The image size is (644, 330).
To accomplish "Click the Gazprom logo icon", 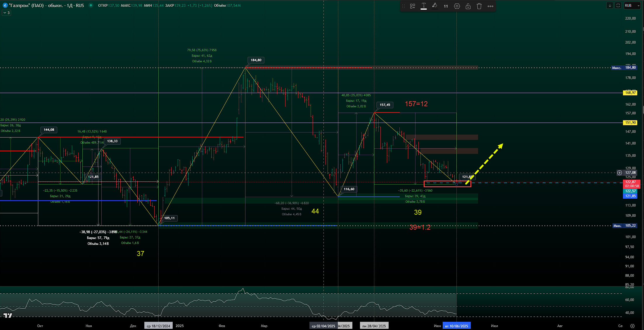I will (x=5, y=5).
